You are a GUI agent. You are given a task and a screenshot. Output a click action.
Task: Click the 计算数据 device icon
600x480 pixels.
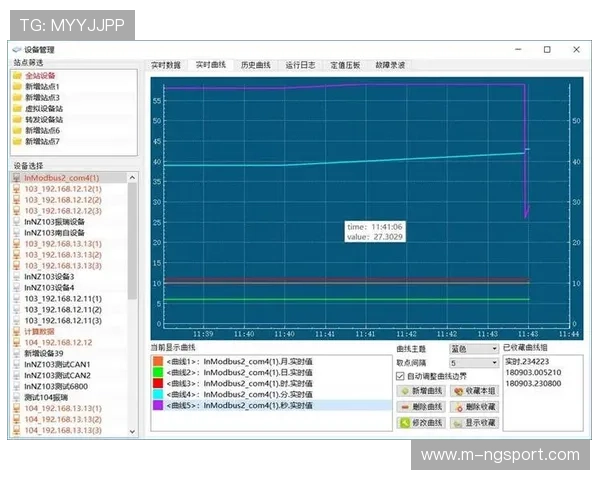[x=17, y=331]
